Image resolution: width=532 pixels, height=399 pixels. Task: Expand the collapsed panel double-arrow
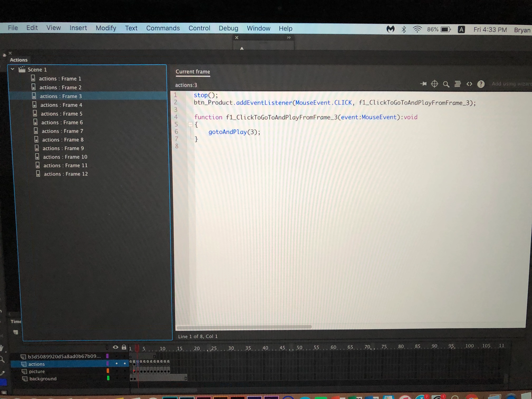pos(289,37)
